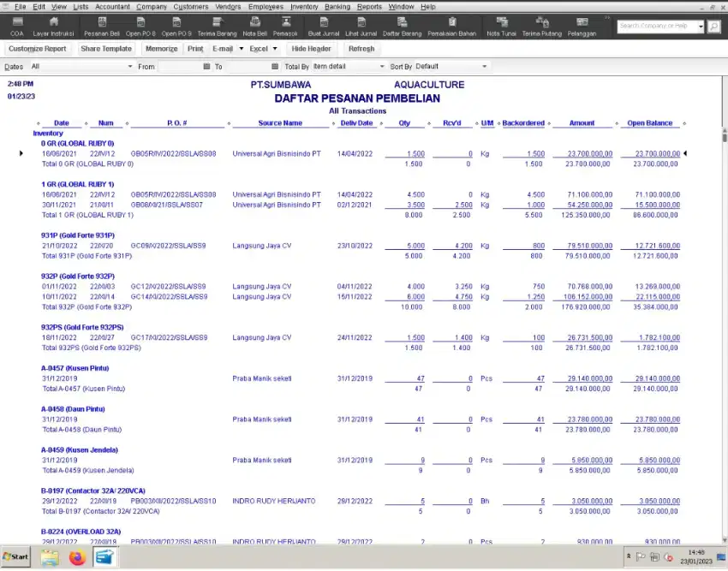Click the Open Balance column header

pos(649,123)
